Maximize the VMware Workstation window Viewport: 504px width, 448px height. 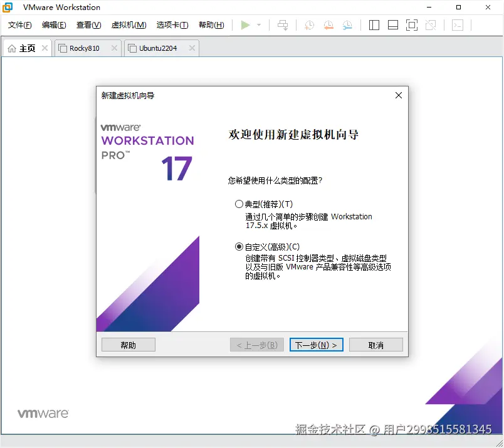(458, 7)
